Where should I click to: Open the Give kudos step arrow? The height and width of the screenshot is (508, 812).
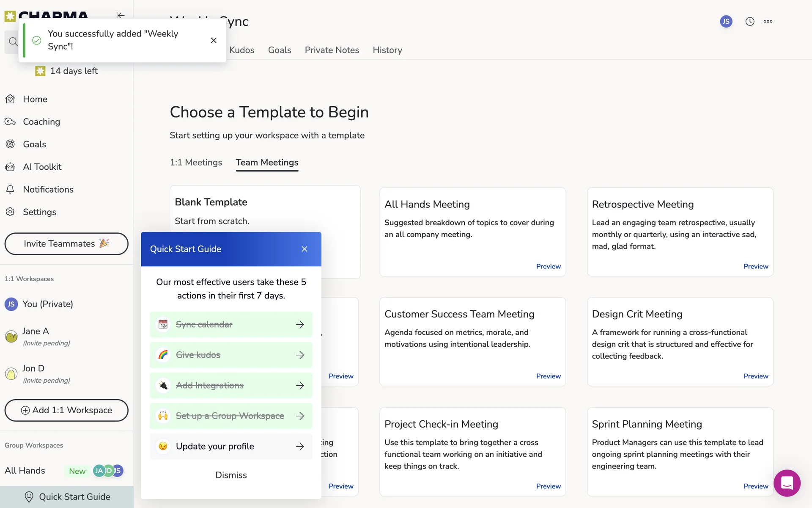[300, 355]
